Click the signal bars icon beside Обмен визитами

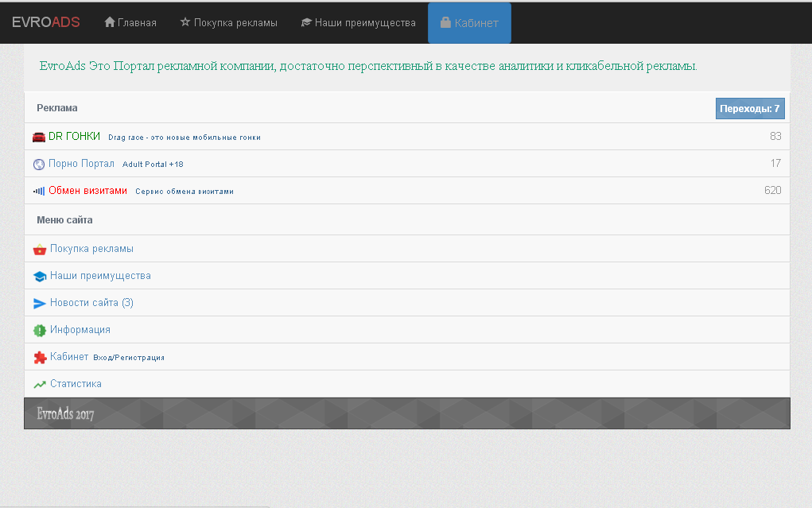pyautogui.click(x=39, y=191)
